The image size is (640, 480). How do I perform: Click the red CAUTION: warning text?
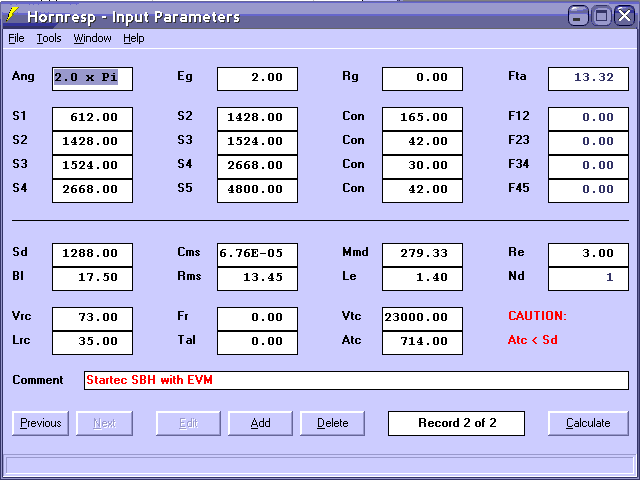[x=538, y=316]
